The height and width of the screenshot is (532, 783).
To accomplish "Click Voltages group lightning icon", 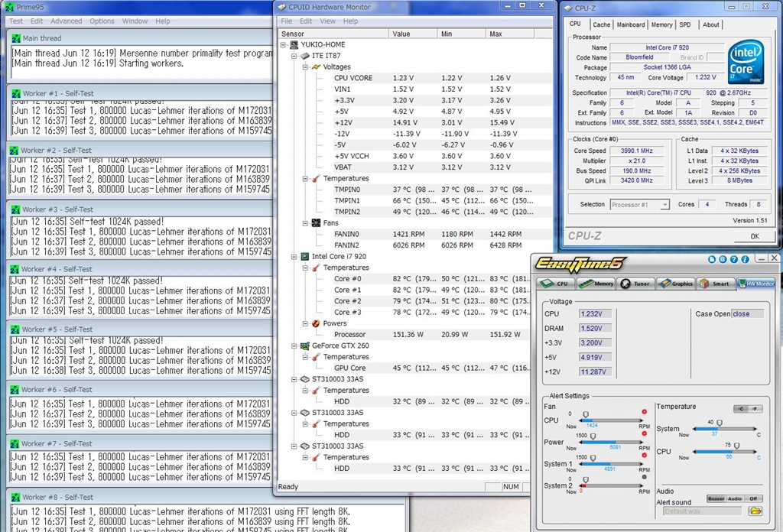I will coord(316,66).
